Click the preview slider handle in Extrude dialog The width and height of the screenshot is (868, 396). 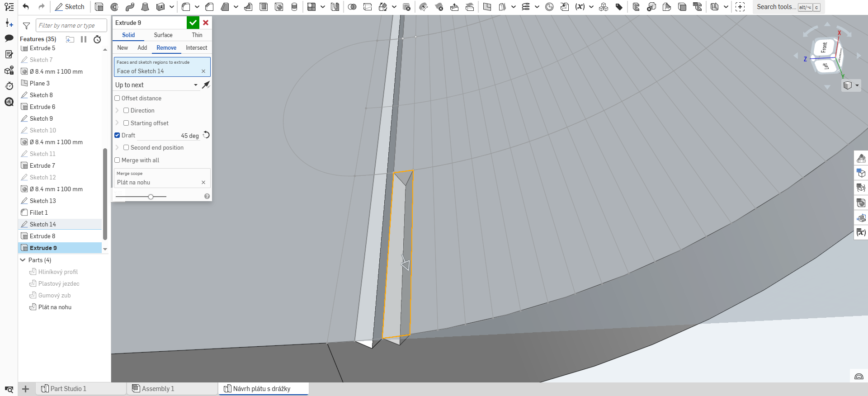click(151, 197)
